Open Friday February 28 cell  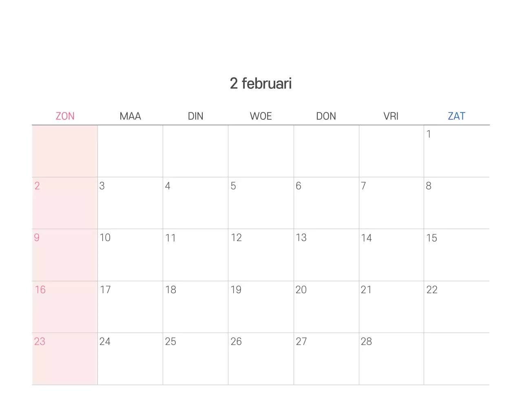391,358
